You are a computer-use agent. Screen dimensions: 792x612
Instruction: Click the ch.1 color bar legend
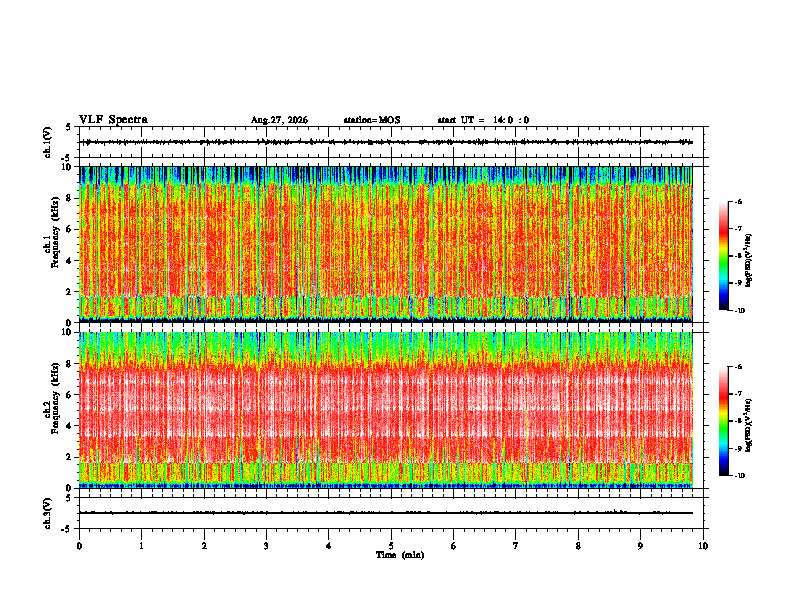click(x=723, y=256)
